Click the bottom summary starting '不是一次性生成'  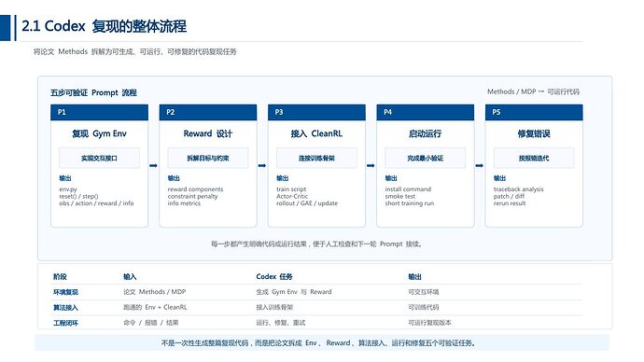(318, 342)
